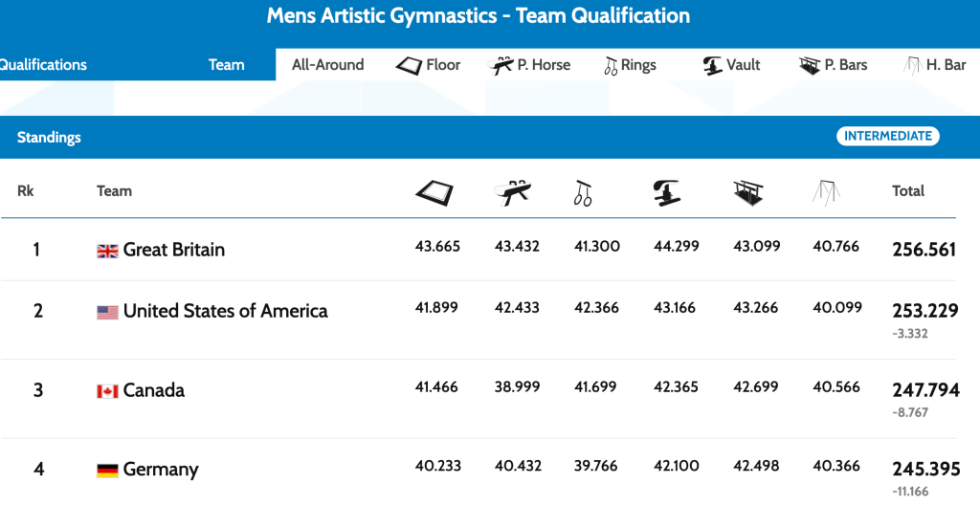Viewport: 980px width, 506px height.
Task: Switch to the Team tab
Action: pyautogui.click(x=227, y=65)
